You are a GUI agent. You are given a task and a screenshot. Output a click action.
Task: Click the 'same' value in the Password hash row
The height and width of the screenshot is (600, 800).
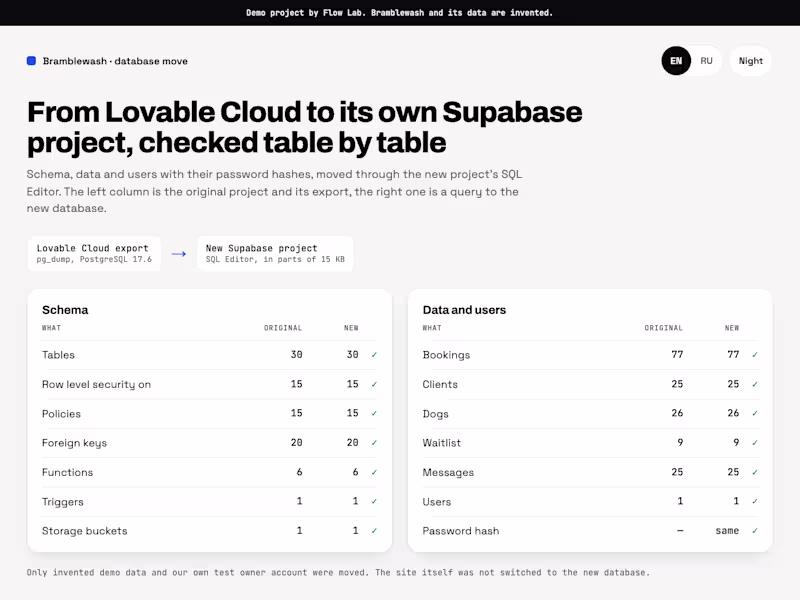[x=727, y=531]
